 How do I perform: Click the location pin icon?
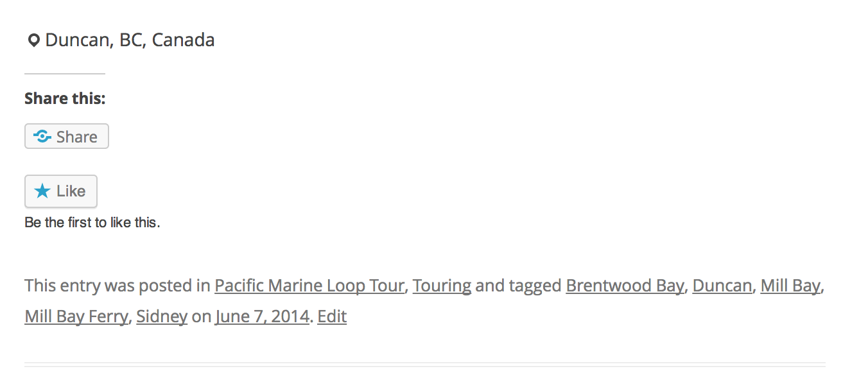pyautogui.click(x=33, y=41)
